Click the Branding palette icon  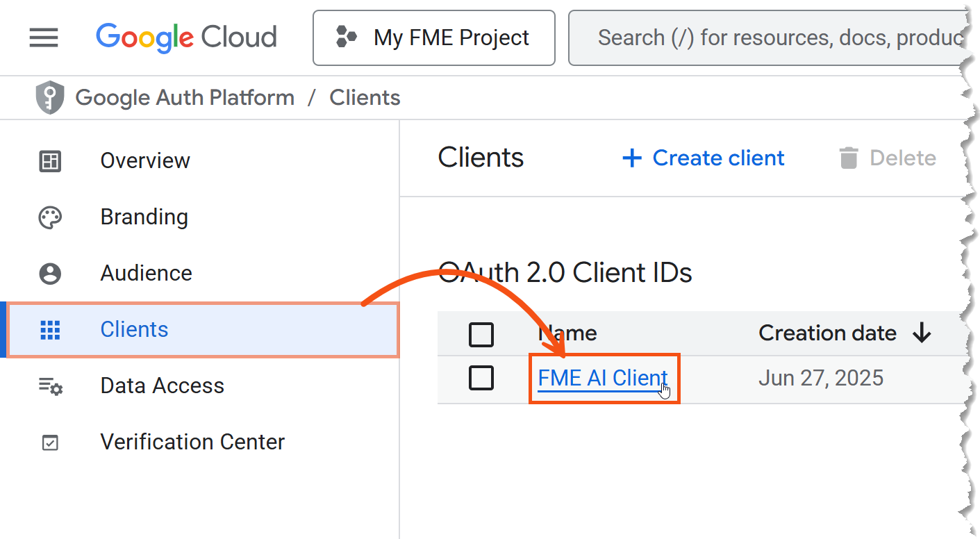50,217
